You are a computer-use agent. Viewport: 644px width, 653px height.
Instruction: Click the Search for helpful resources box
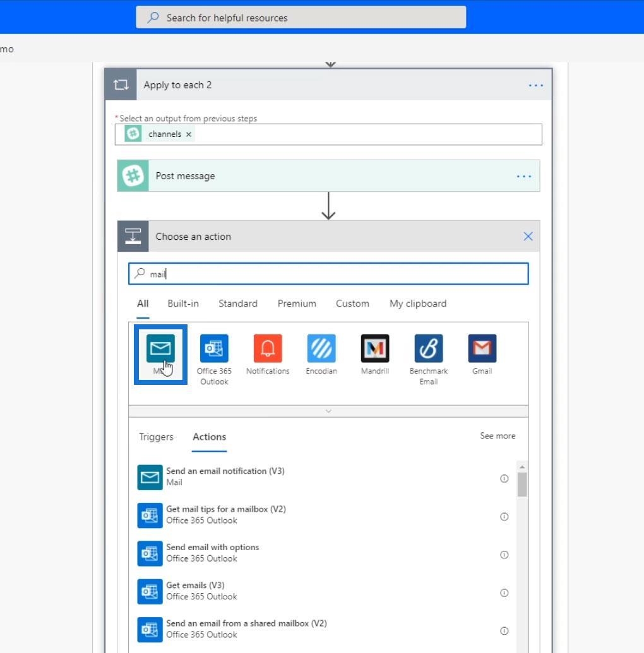301,18
